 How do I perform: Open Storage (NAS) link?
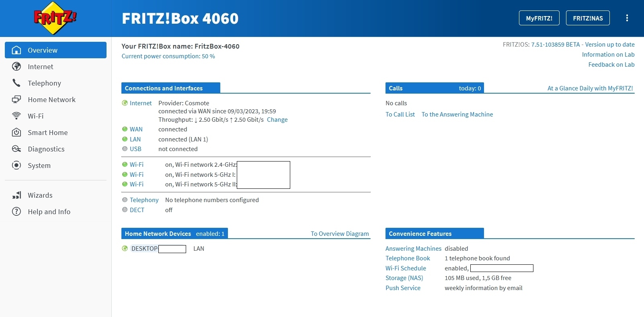[x=404, y=278]
